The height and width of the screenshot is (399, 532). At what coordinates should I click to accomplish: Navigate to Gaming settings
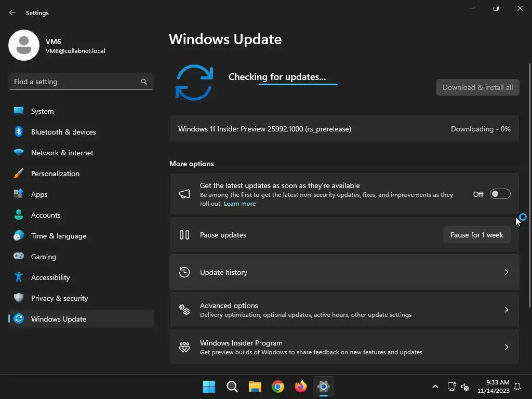81,256
